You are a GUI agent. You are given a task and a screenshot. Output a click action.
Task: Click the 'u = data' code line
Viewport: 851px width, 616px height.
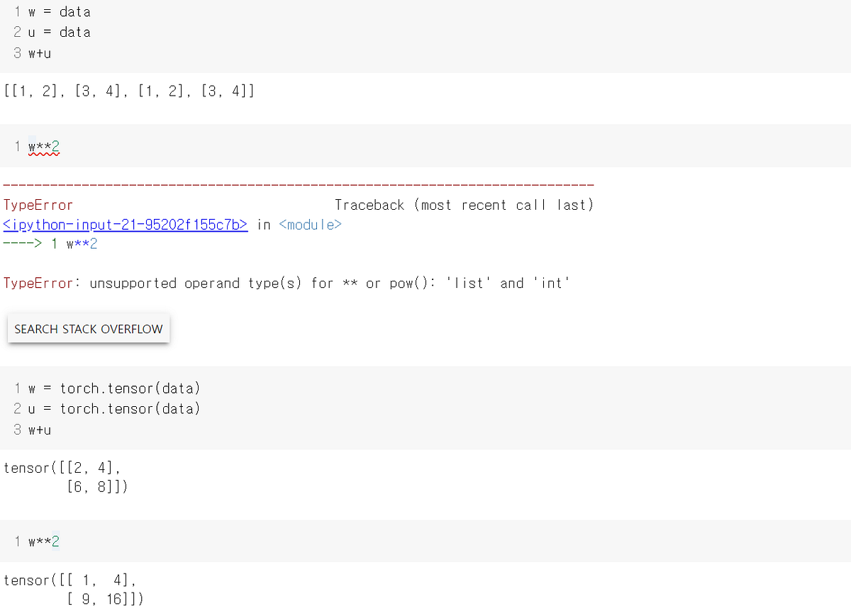60,32
